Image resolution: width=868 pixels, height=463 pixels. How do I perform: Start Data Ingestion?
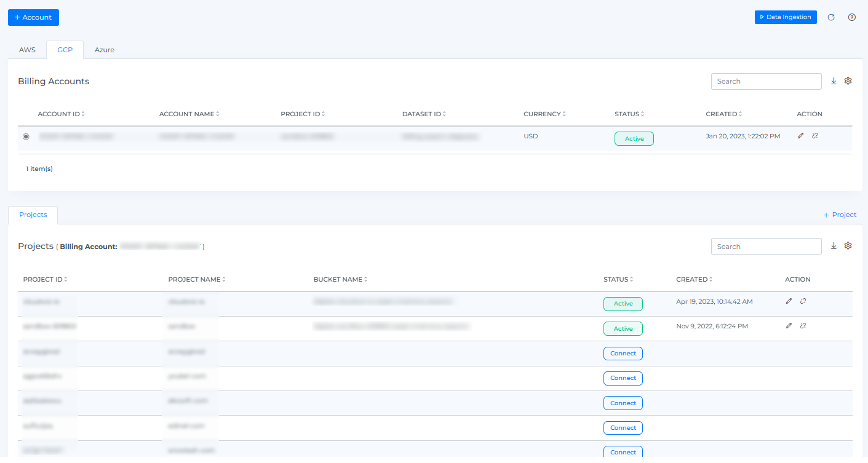pyautogui.click(x=785, y=17)
